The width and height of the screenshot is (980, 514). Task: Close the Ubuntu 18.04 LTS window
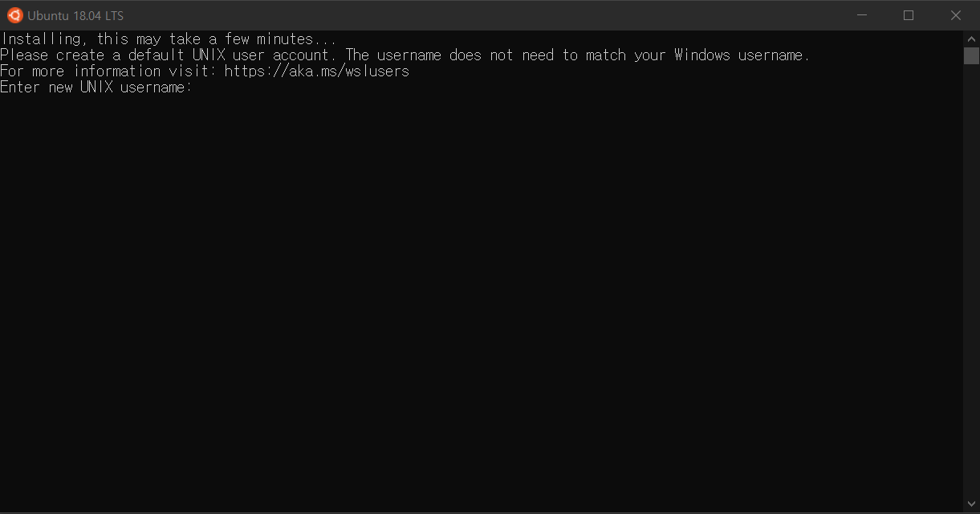tap(956, 15)
